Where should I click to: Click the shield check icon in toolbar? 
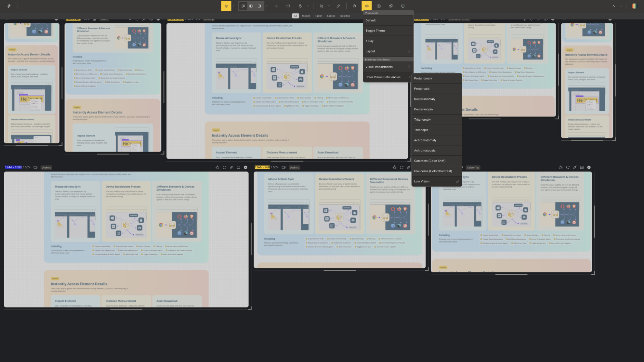403,6
